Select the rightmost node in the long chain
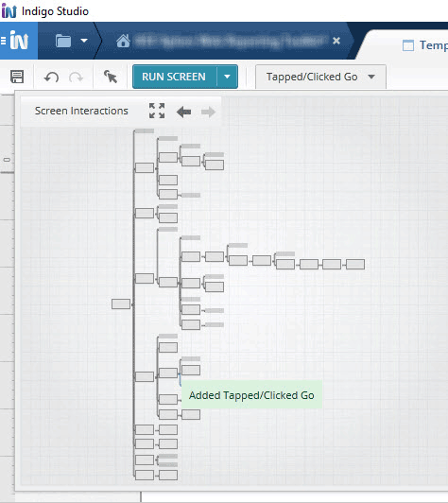The height and width of the screenshot is (503, 448). [x=355, y=265]
